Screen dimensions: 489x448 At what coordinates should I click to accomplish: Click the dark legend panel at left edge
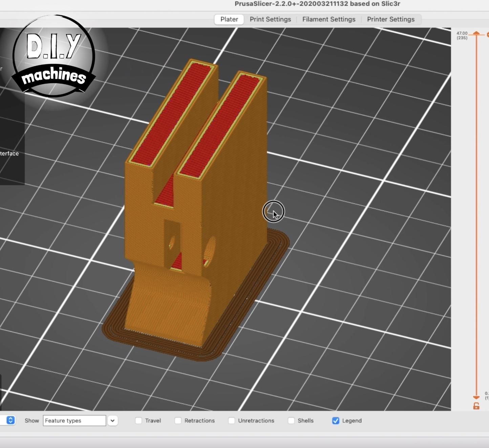coord(12,107)
